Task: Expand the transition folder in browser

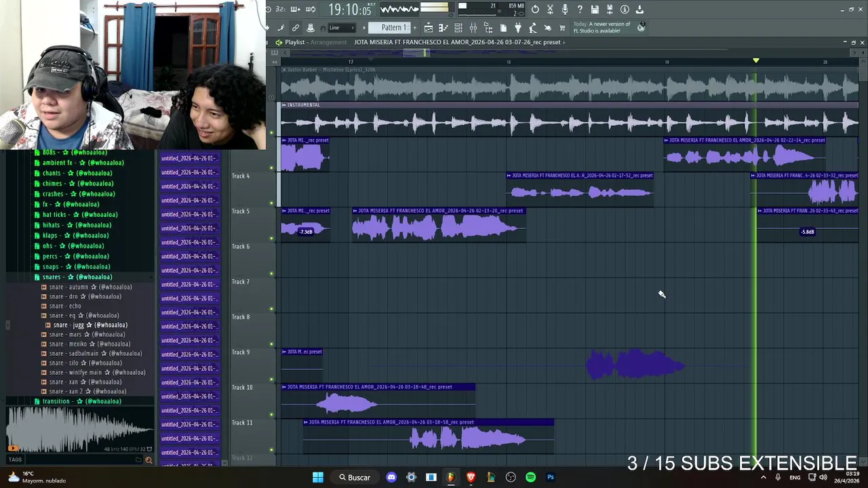Action: [81, 401]
